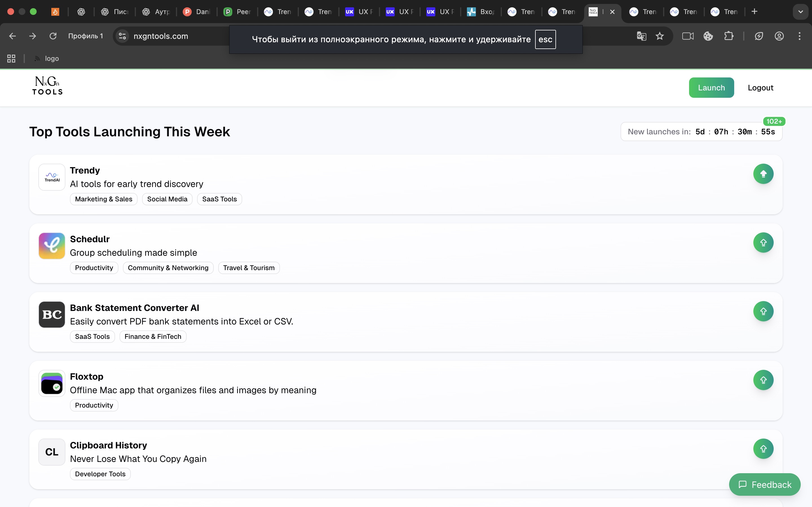The width and height of the screenshot is (812, 507).
Task: Expand the tab search dropdown arrow
Action: (800, 12)
